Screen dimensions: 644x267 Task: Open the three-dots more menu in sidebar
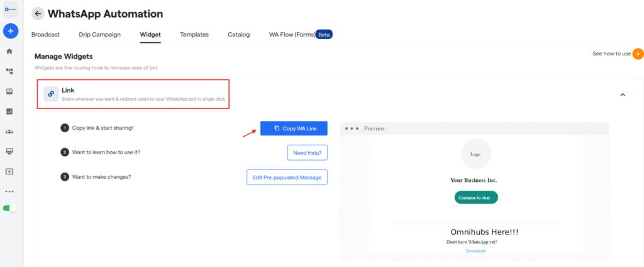9,191
